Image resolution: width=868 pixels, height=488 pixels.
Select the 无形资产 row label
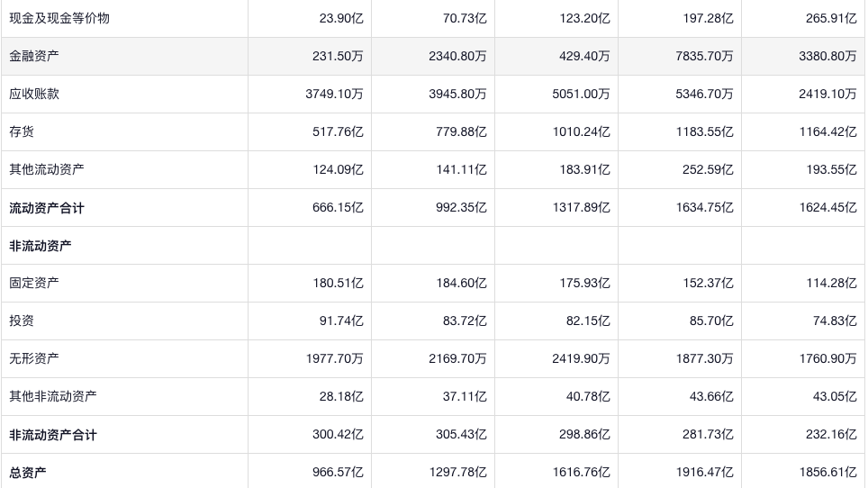(34, 358)
